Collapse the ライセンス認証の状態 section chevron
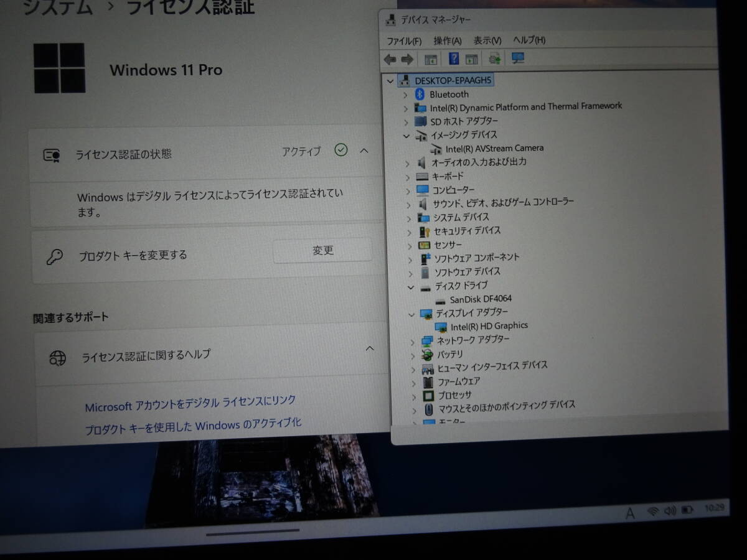 (x=365, y=150)
